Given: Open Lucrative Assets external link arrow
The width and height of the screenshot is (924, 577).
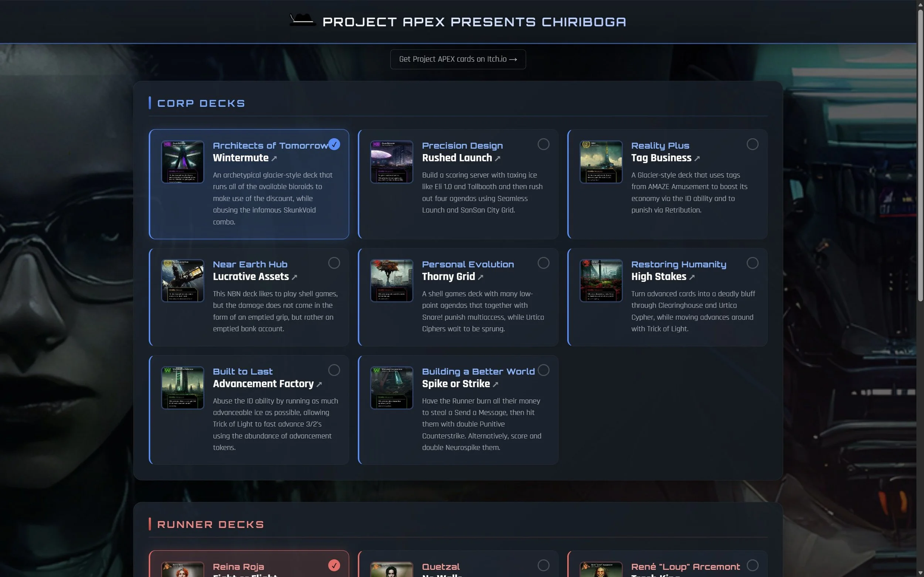Looking at the screenshot, I should click(294, 277).
